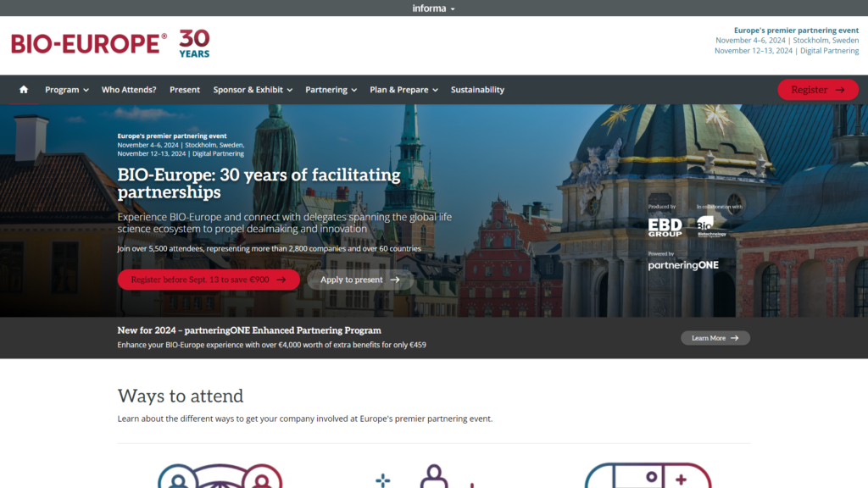Click the exhibit booth icon with plus
This screenshot has width=868, height=488.
(x=648, y=476)
